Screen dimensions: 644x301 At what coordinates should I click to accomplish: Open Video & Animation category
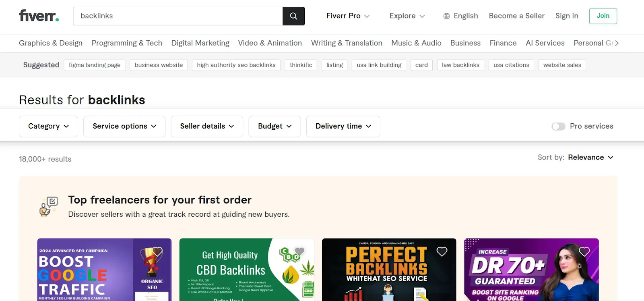270,43
